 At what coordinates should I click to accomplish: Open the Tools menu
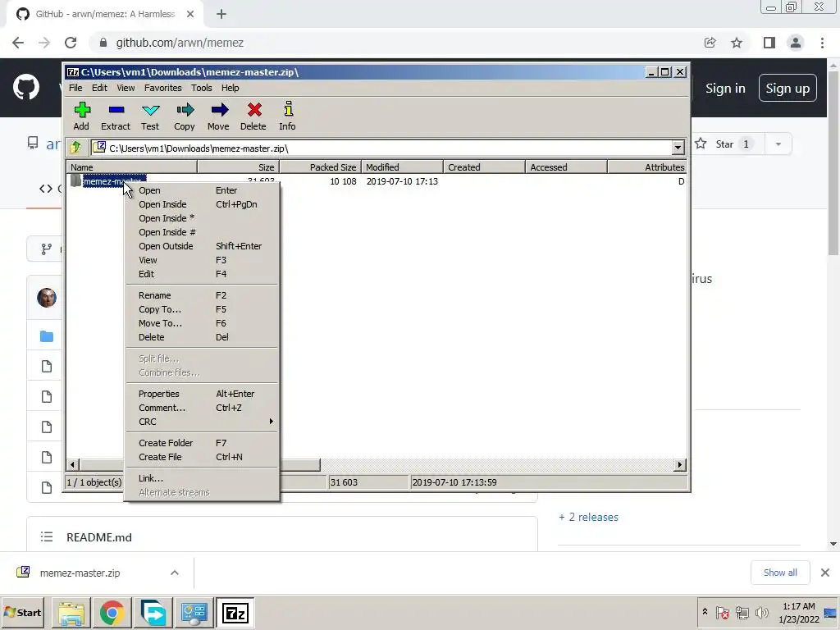202,88
